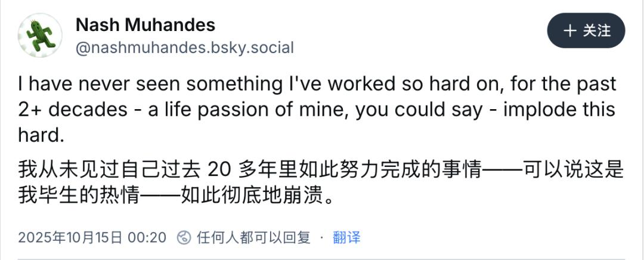
Task: Click the plus icon on follow button
Action: point(570,30)
